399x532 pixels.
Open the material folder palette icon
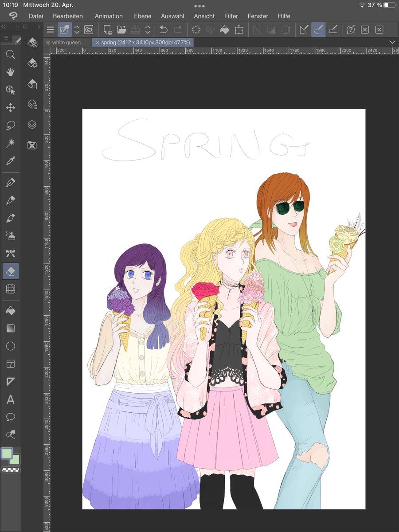(x=32, y=145)
